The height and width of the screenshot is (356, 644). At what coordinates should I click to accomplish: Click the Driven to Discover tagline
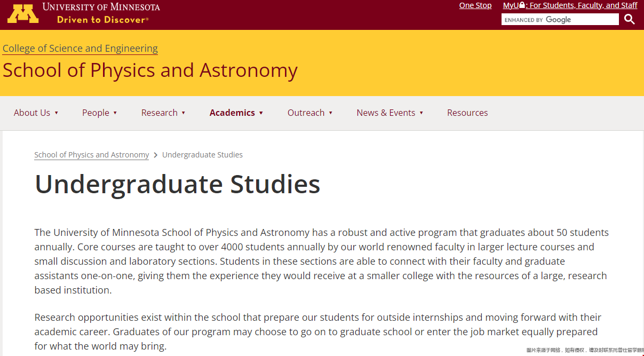tap(102, 20)
